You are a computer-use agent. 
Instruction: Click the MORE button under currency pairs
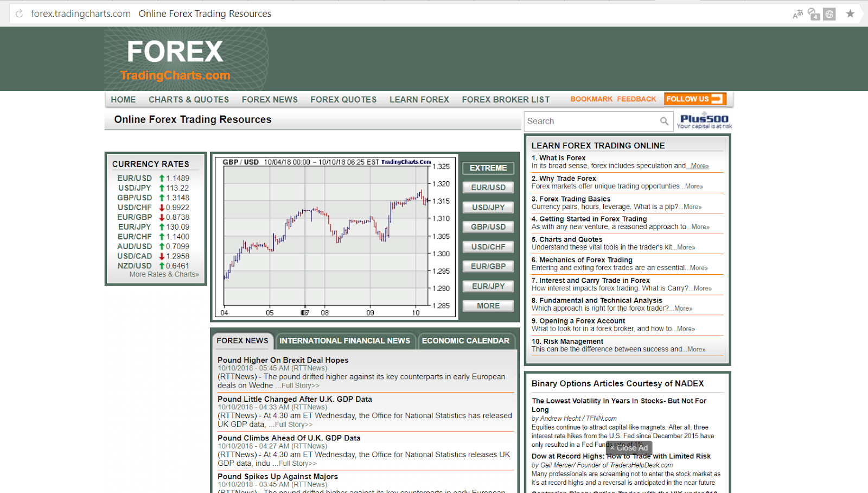click(488, 306)
